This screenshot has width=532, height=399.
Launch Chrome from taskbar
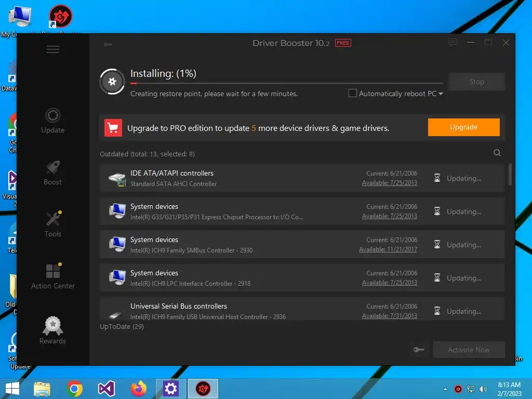(x=74, y=389)
